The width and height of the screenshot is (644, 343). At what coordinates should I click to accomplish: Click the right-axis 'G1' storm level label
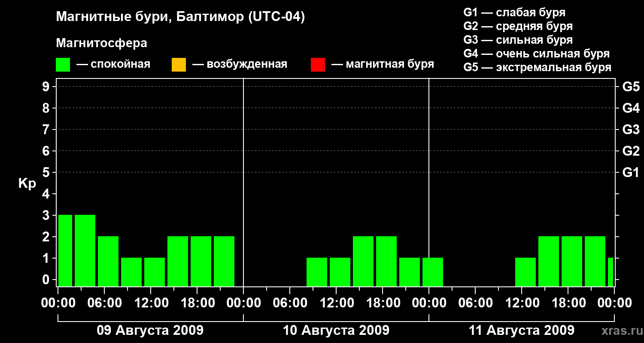pos(631,172)
